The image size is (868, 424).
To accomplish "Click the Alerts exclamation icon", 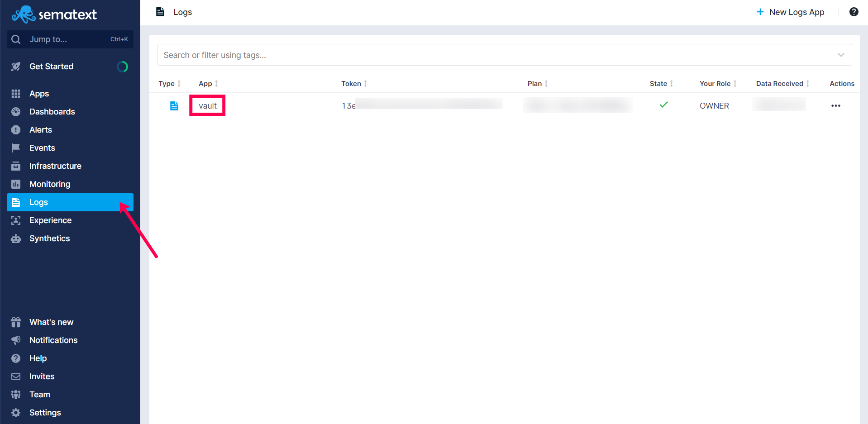I will coord(16,130).
